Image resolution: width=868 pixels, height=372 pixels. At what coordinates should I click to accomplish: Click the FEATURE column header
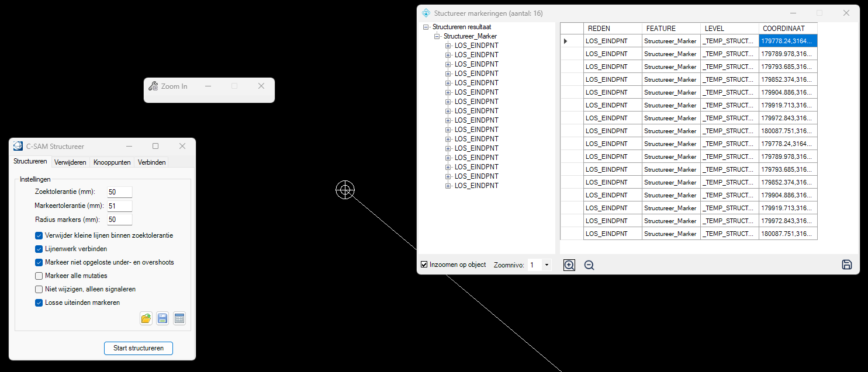click(671, 29)
